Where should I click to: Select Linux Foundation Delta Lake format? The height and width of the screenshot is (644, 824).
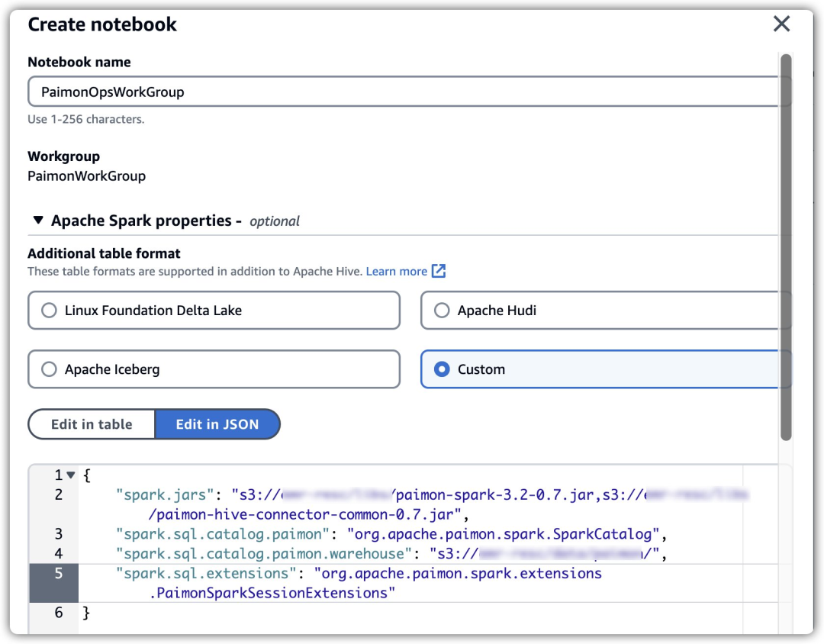click(214, 310)
